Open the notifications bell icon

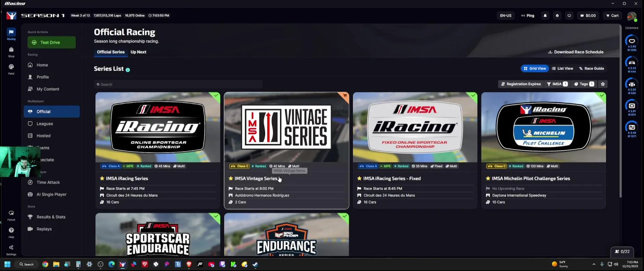545,15
